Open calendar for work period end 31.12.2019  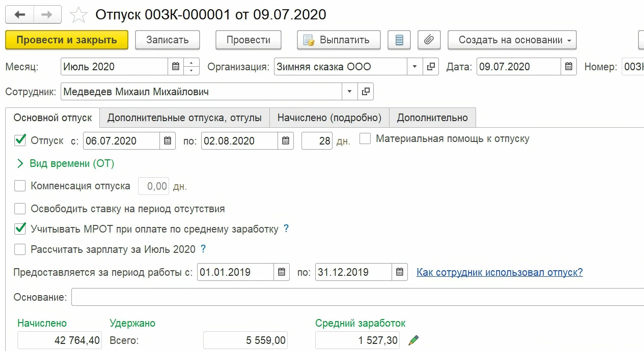pos(400,272)
